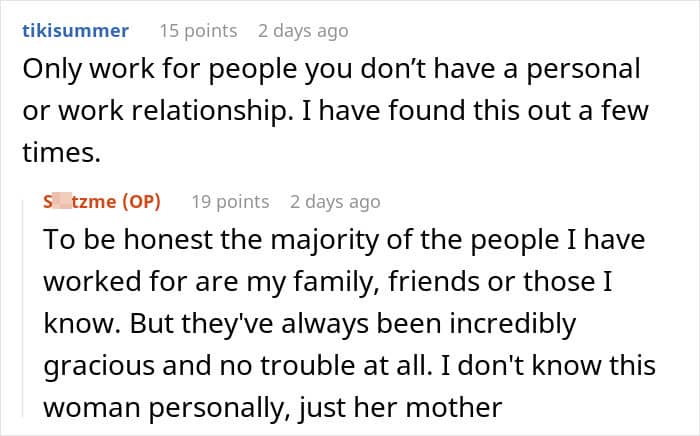
Task: Click the "19 points" score on OP's reply
Action: (230, 201)
